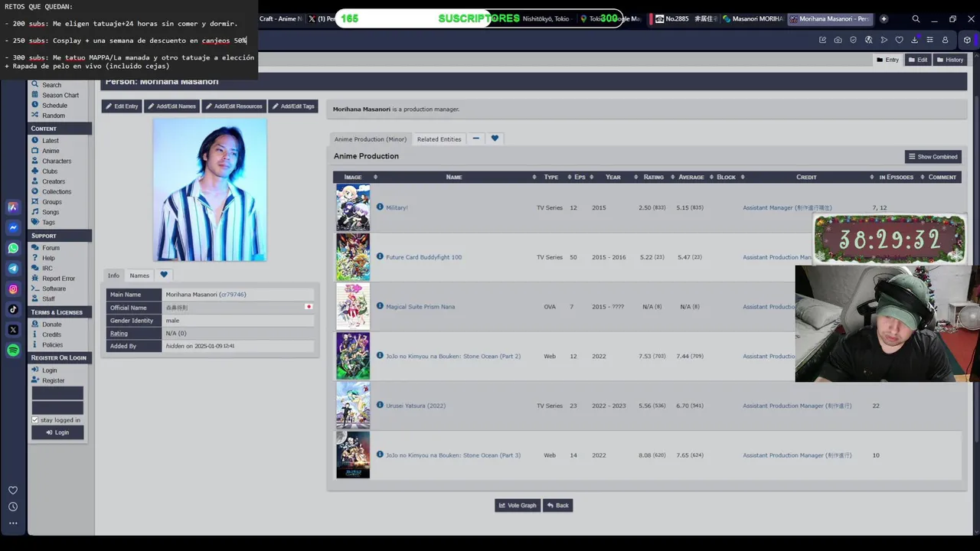Click the heart bookmark icon in address bar

(899, 40)
